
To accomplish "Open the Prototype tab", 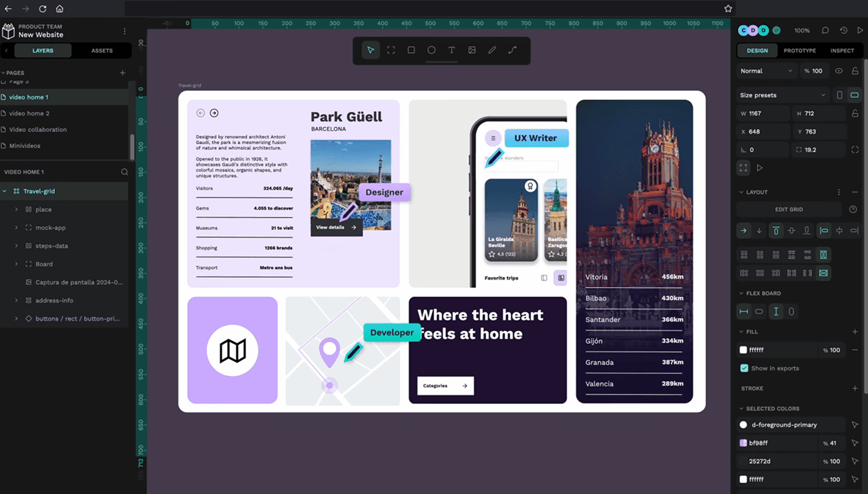I will tap(800, 51).
